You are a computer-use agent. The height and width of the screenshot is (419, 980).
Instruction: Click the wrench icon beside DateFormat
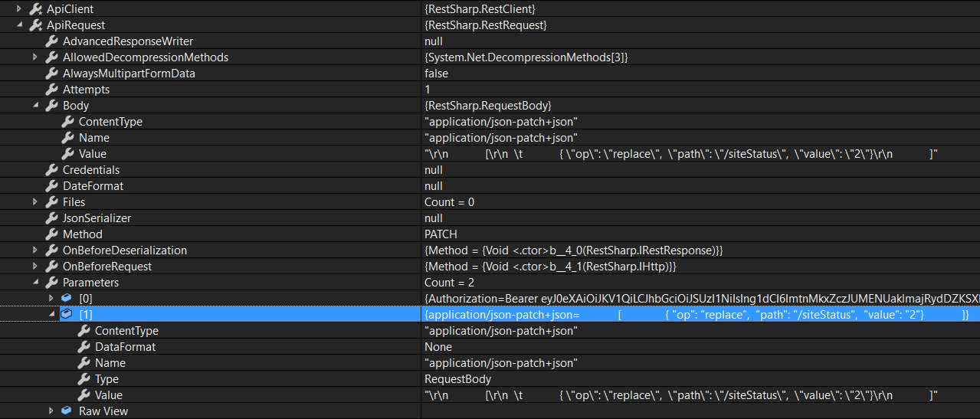(51, 186)
